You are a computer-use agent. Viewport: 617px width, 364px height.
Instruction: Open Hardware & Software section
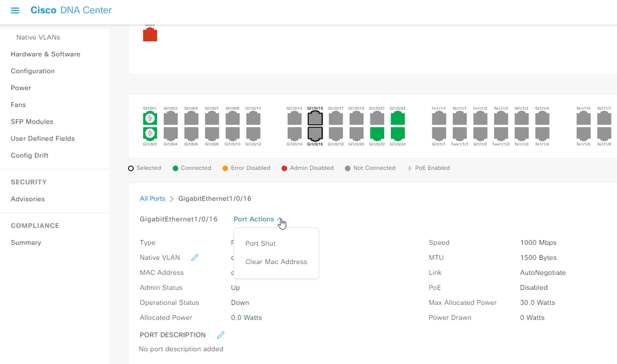(x=45, y=54)
